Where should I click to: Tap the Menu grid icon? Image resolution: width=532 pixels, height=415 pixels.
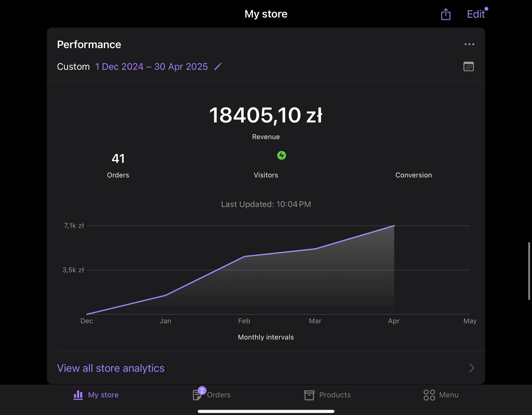coord(429,395)
